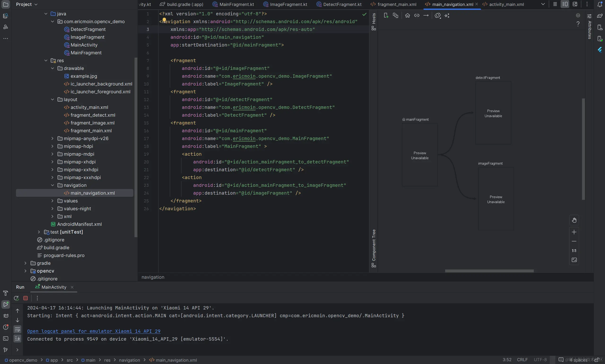The image size is (605, 364).
Task: Set start destination with home icon
Action: pos(407,15)
